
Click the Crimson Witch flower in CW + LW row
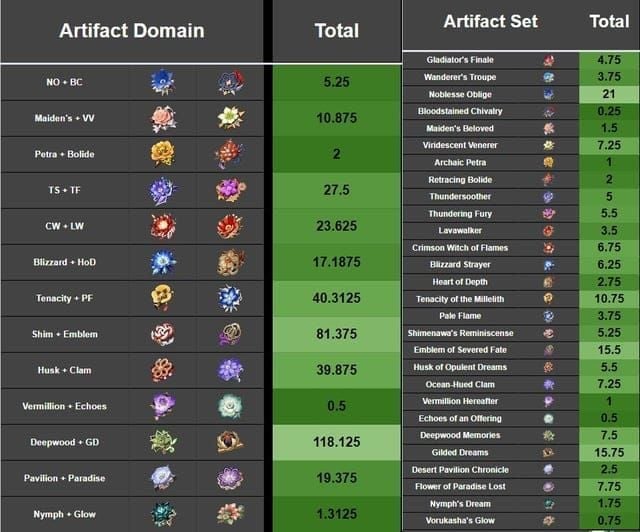(163, 226)
